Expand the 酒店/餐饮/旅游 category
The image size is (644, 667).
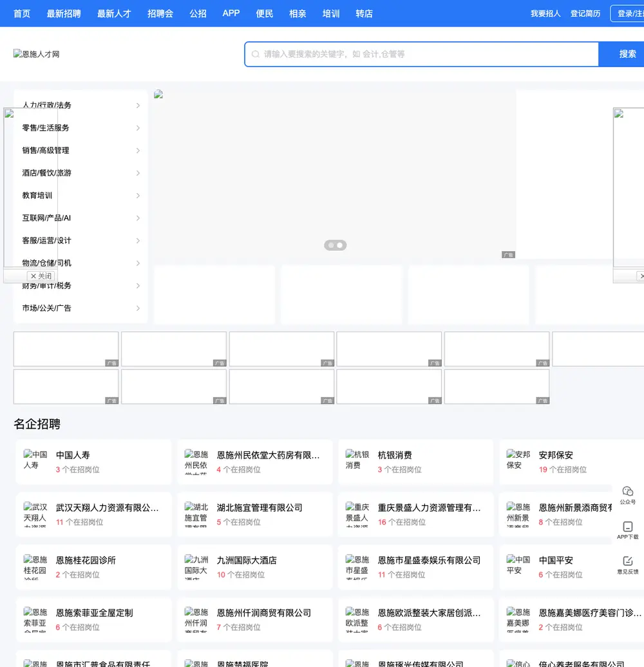coord(80,173)
